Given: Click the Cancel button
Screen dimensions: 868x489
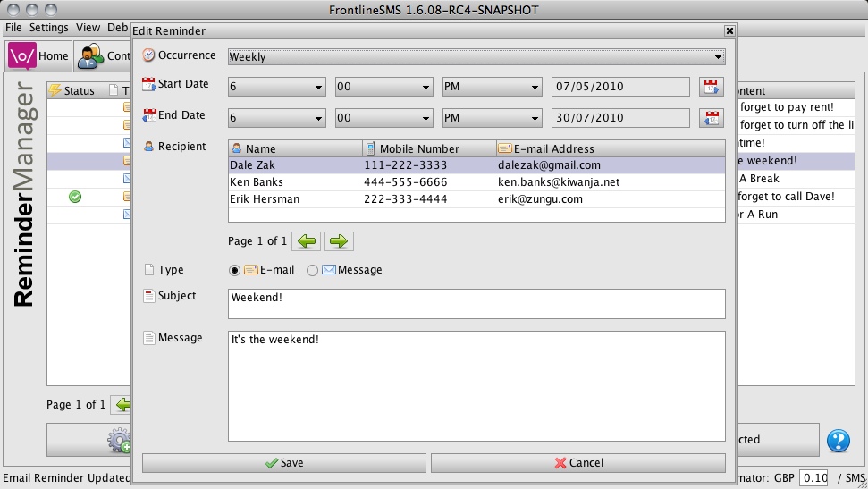Looking at the screenshot, I should click(x=578, y=463).
